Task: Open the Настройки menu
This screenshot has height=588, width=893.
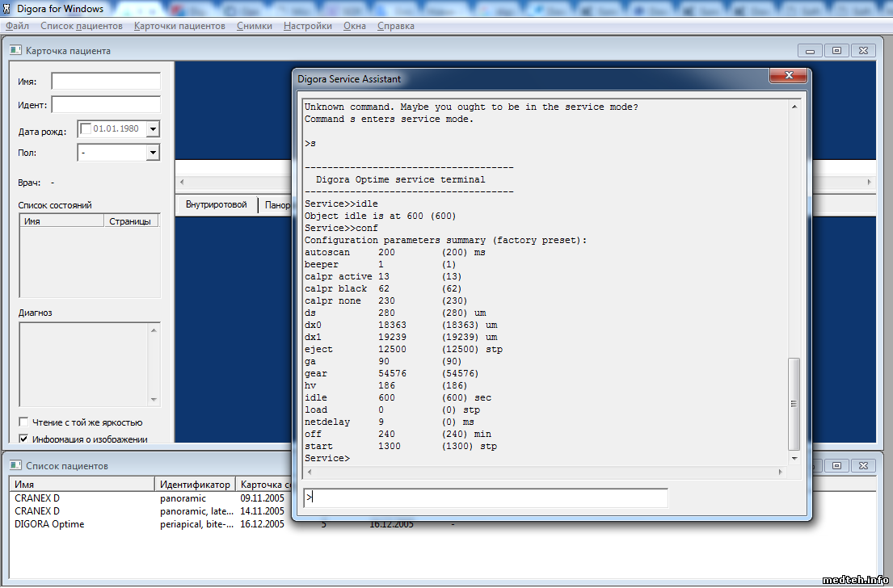Action: point(307,26)
